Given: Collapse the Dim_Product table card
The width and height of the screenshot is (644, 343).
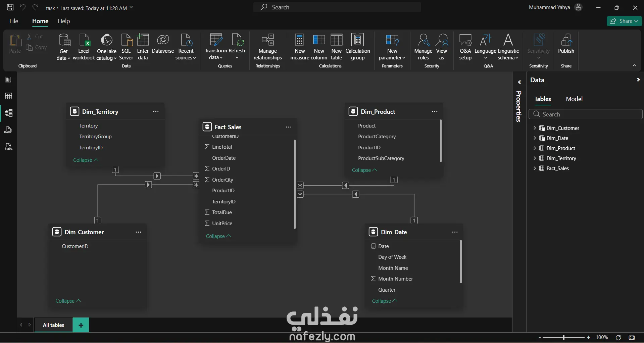Looking at the screenshot, I should pos(364,170).
